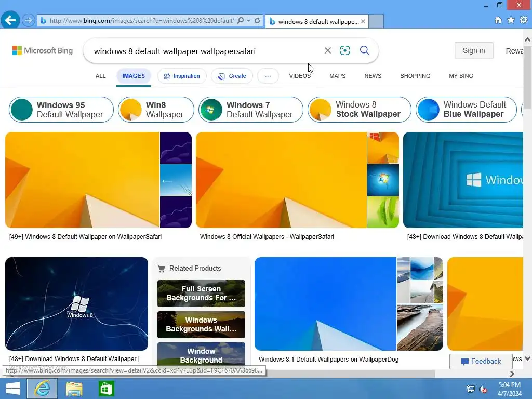The height and width of the screenshot is (399, 532).
Task: Click the address bar search magnifier icon
Action: [240, 21]
